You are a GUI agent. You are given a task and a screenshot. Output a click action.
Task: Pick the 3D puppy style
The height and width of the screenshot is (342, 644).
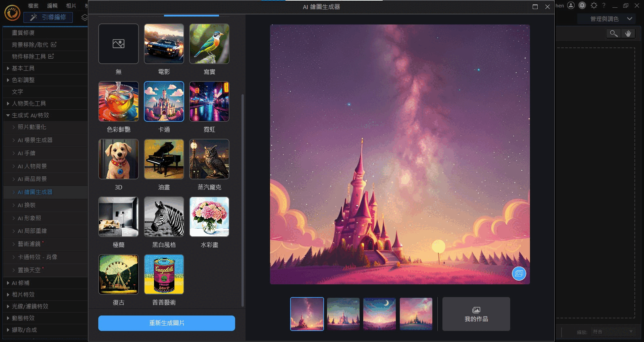(x=118, y=159)
